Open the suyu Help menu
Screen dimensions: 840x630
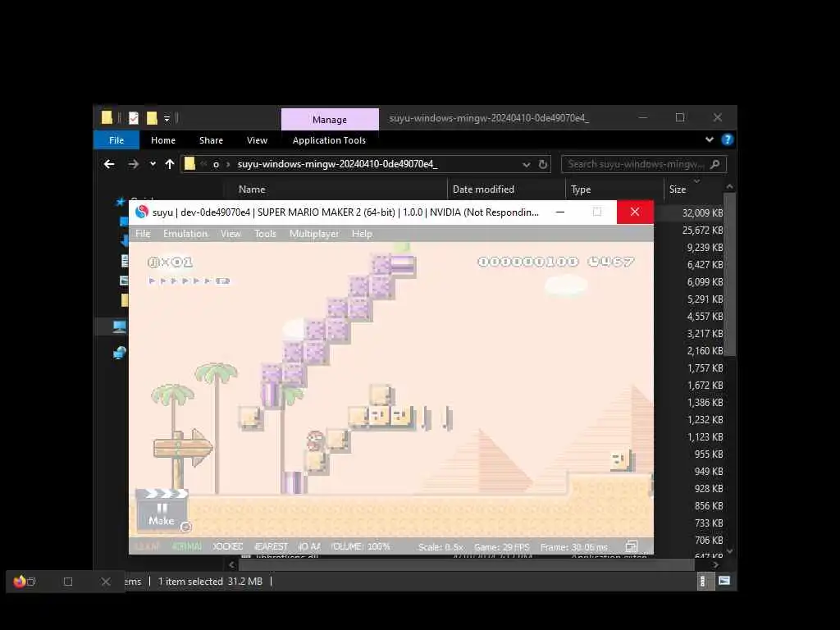[362, 234]
